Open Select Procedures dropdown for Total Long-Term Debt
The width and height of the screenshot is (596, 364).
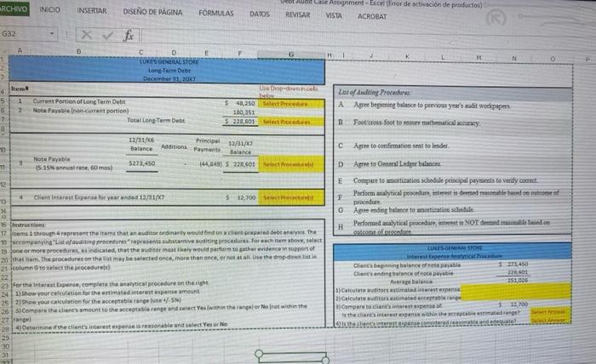tap(291, 122)
